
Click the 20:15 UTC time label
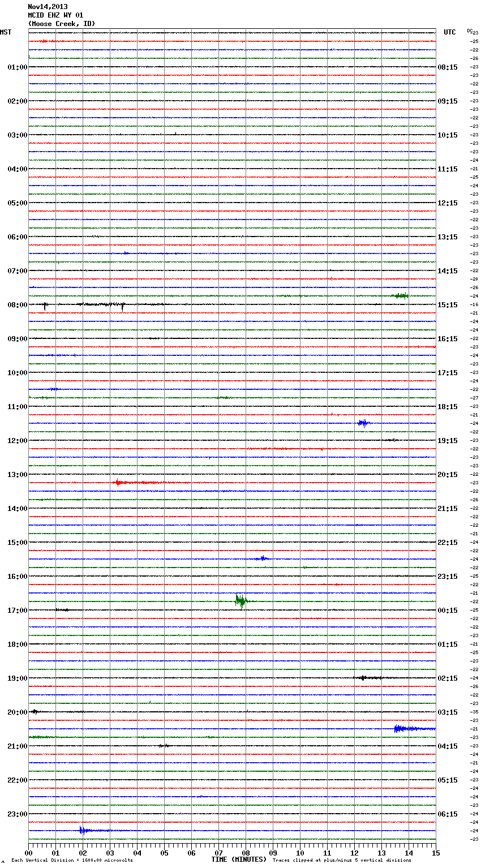pos(448,475)
